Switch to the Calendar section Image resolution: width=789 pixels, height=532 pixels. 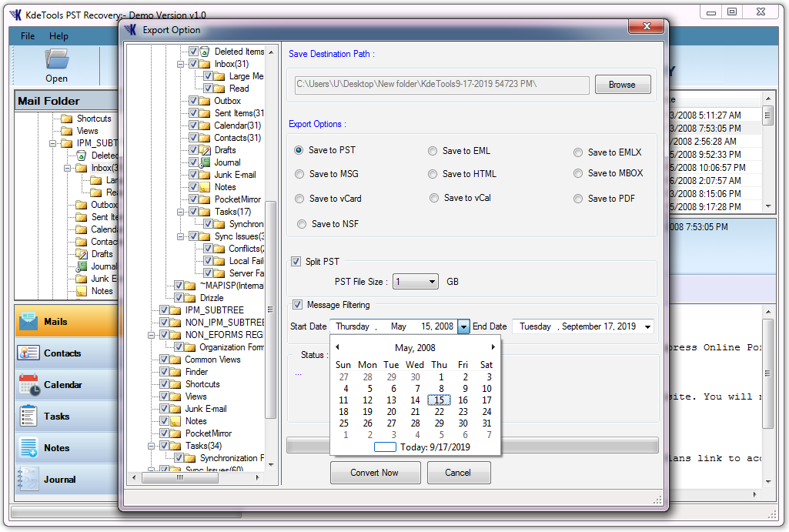[x=67, y=384]
